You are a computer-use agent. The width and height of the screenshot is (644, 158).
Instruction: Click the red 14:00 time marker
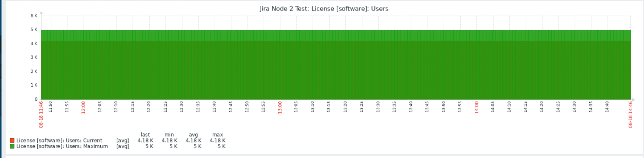coord(476,107)
